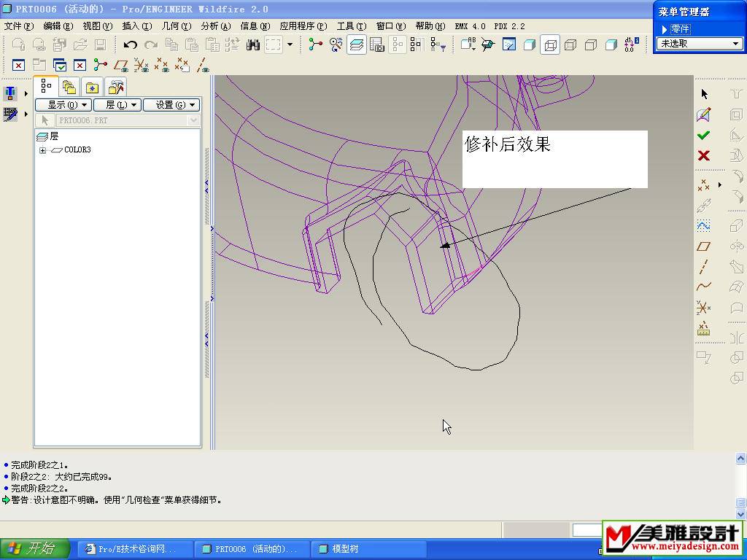Toggle datum points visibility

[x=161, y=65]
